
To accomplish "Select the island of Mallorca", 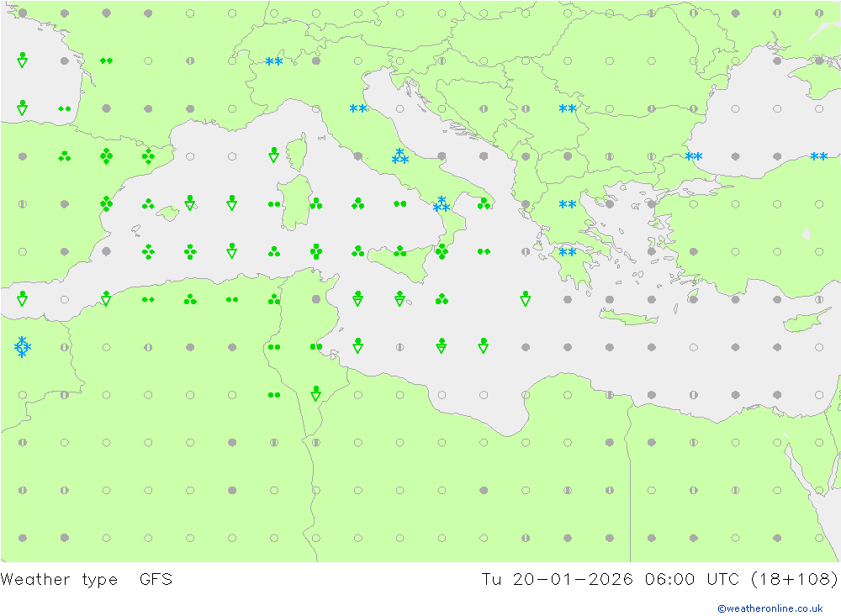I will 168,213.
